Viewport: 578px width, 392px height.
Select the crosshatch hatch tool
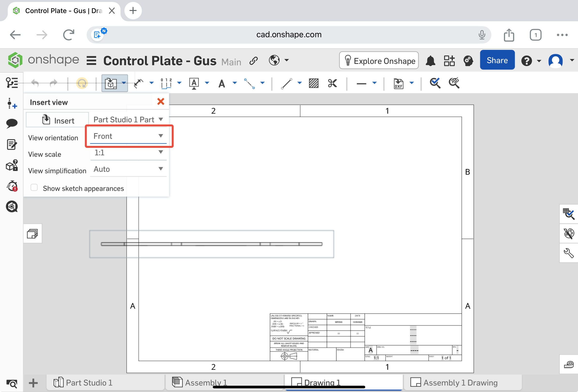313,83
